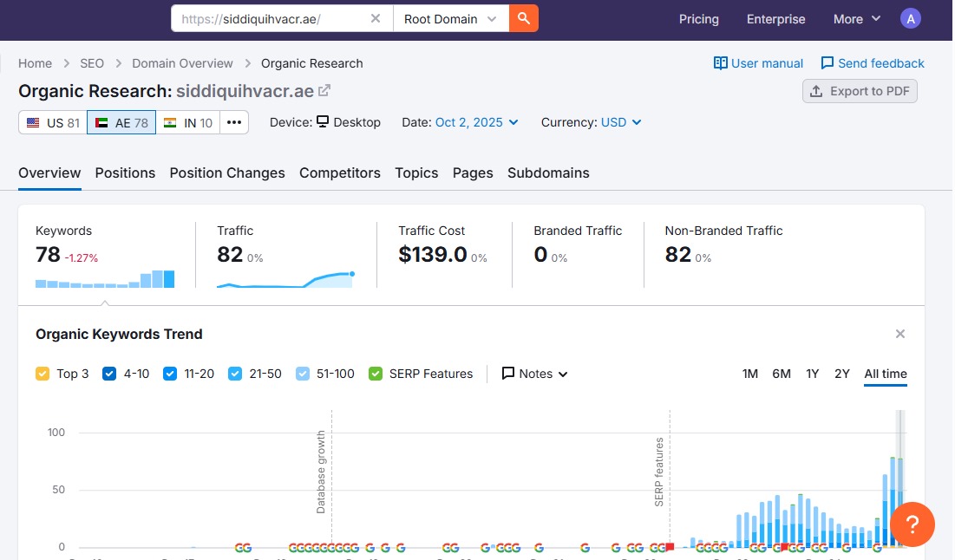Disable the SERP Features checkbox

coord(376,374)
